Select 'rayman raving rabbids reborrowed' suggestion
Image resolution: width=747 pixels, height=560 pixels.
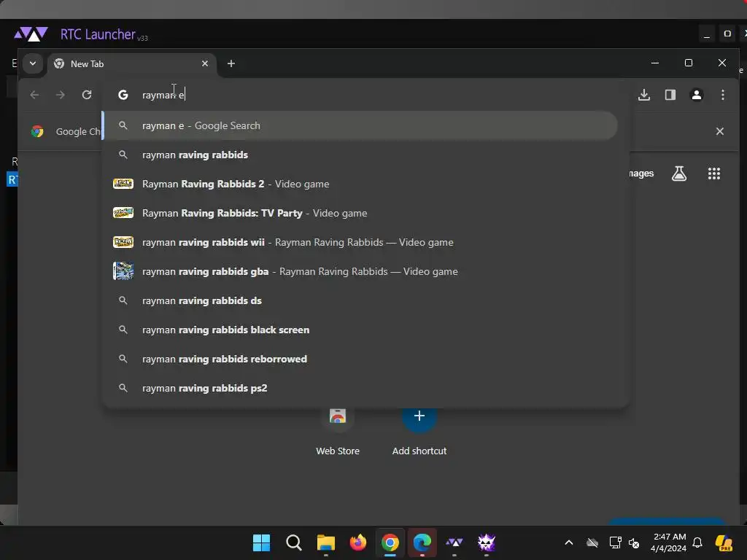360,359
